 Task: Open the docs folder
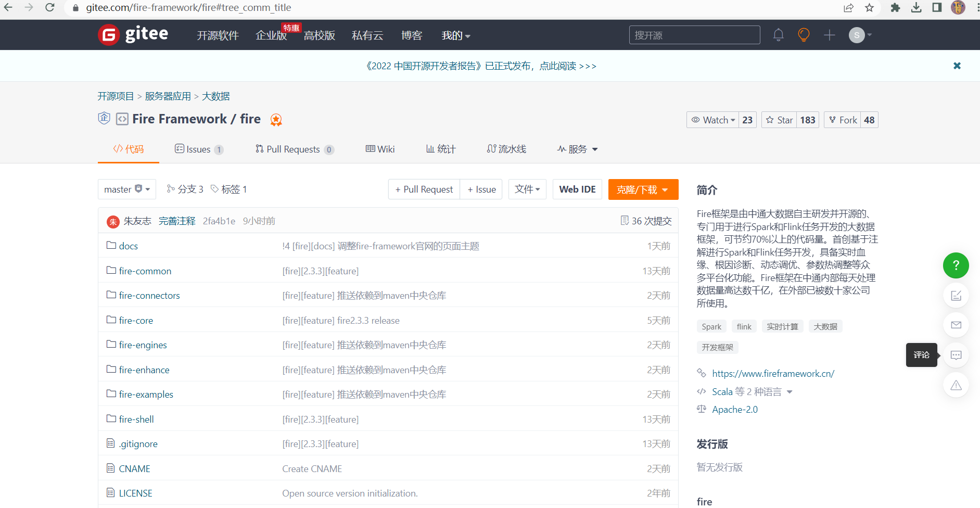[x=128, y=246]
